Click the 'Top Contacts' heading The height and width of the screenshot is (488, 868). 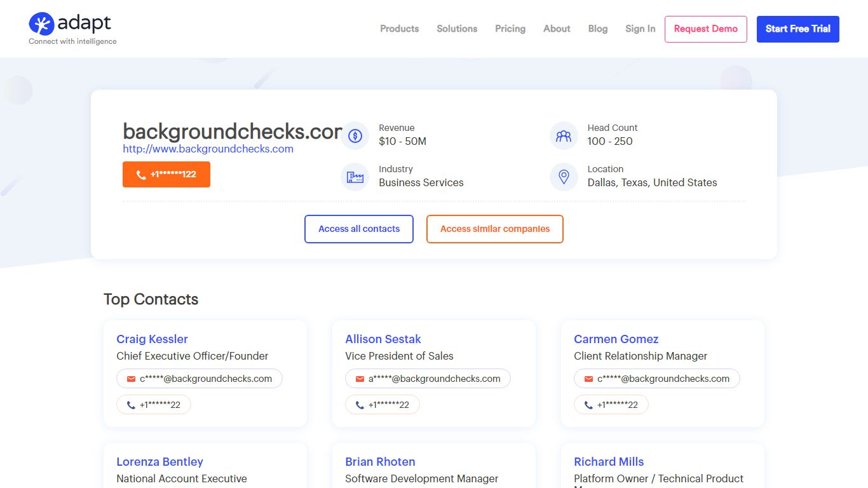[151, 299]
